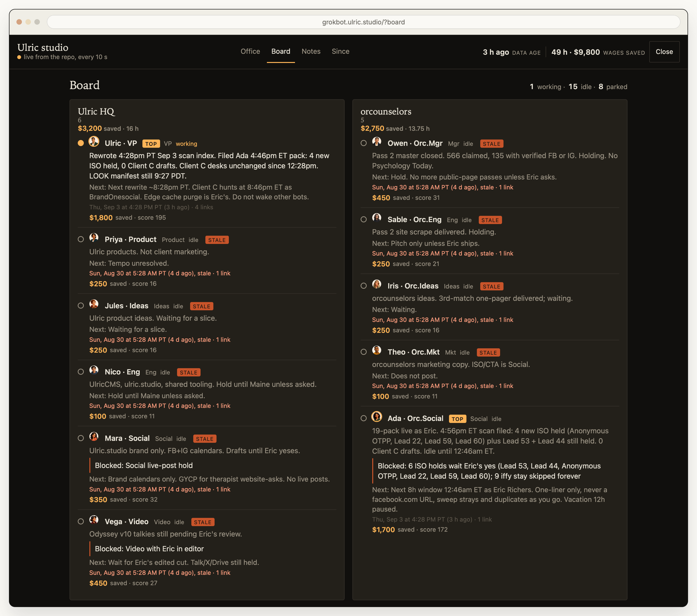Click Nico Eng avatar icon
The width and height of the screenshot is (697, 616).
coord(94,370)
